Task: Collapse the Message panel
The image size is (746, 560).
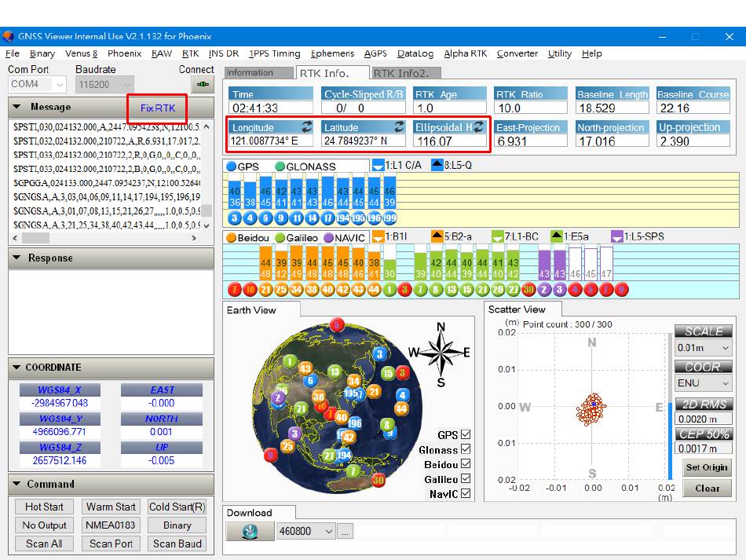Action: tap(17, 107)
